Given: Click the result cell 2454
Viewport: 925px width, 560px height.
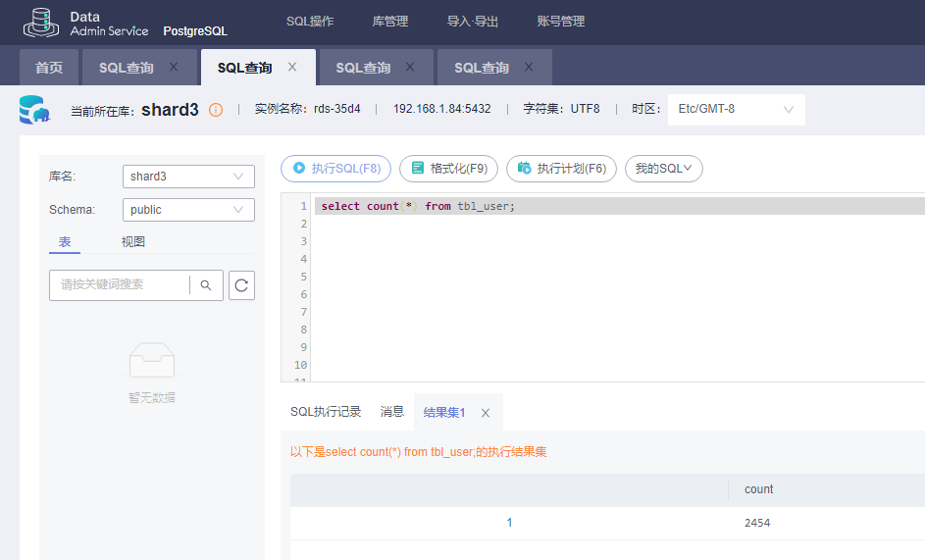Looking at the screenshot, I should click(x=757, y=523).
